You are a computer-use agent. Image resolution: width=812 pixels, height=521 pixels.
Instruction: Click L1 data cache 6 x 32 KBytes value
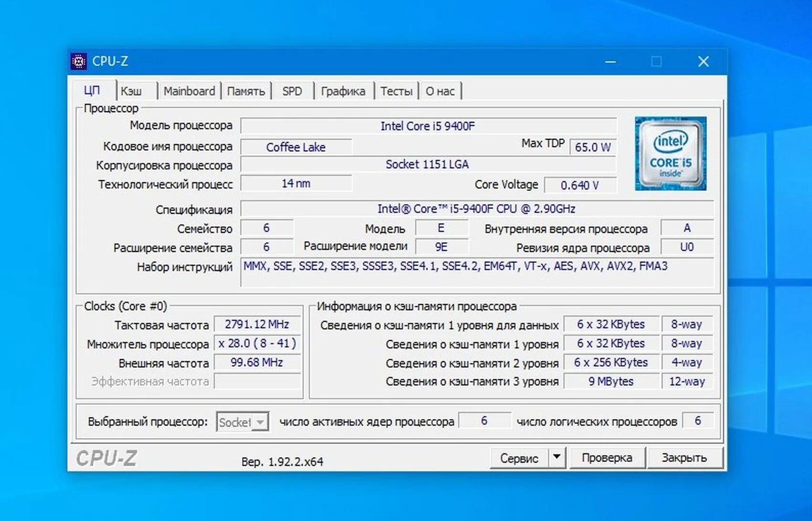tap(611, 324)
